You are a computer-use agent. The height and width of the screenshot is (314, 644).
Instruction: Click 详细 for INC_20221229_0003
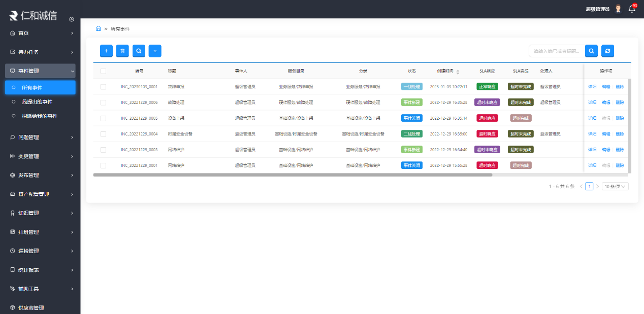[x=592, y=150]
